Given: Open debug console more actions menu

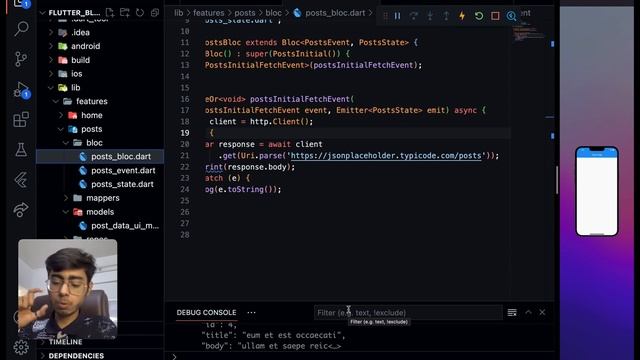Looking at the screenshot, I should pyautogui.click(x=251, y=313).
